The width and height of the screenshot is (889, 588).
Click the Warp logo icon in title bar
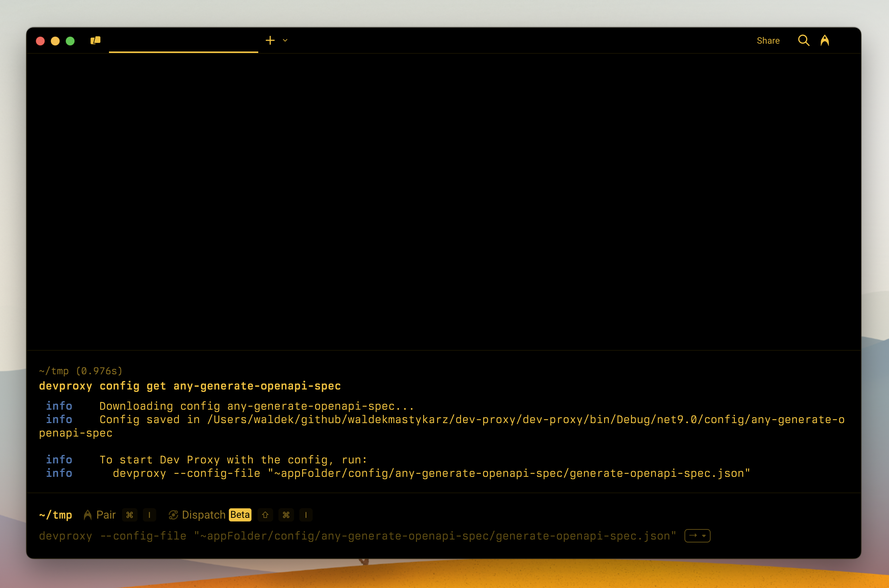click(825, 40)
